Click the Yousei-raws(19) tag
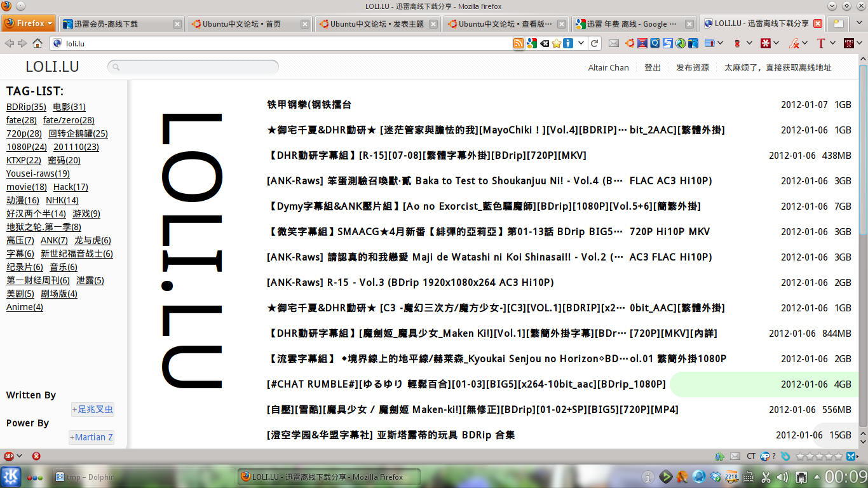Image resolution: width=868 pixels, height=488 pixels. [38, 173]
